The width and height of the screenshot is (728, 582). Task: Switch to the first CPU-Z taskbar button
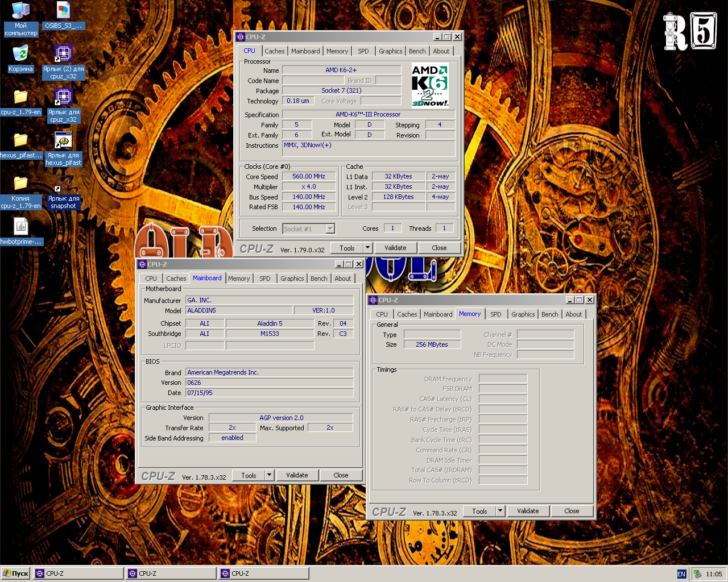tap(78, 573)
